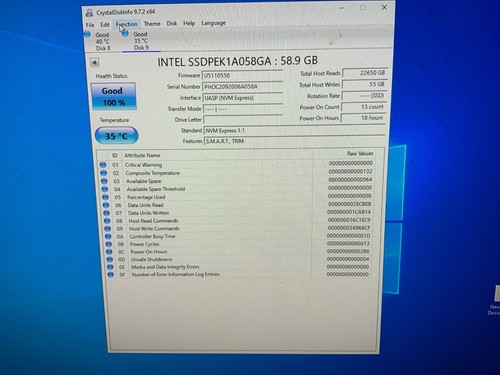Click the status icon for Unsafe Shutdowns
Image resolution: width=500 pixels, height=375 pixels.
pos(110,259)
